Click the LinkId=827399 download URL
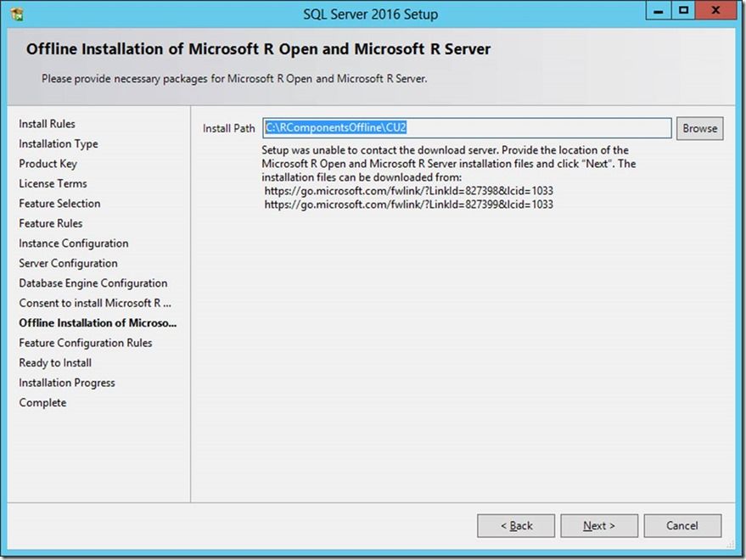The height and width of the screenshot is (560, 746). [409, 204]
